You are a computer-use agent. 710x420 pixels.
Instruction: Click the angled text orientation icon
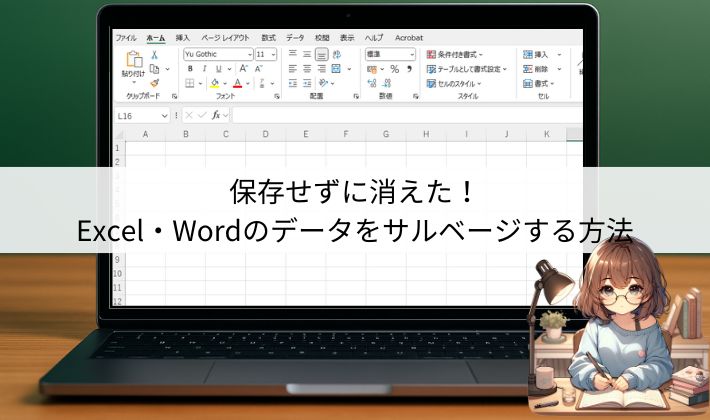click(x=323, y=83)
